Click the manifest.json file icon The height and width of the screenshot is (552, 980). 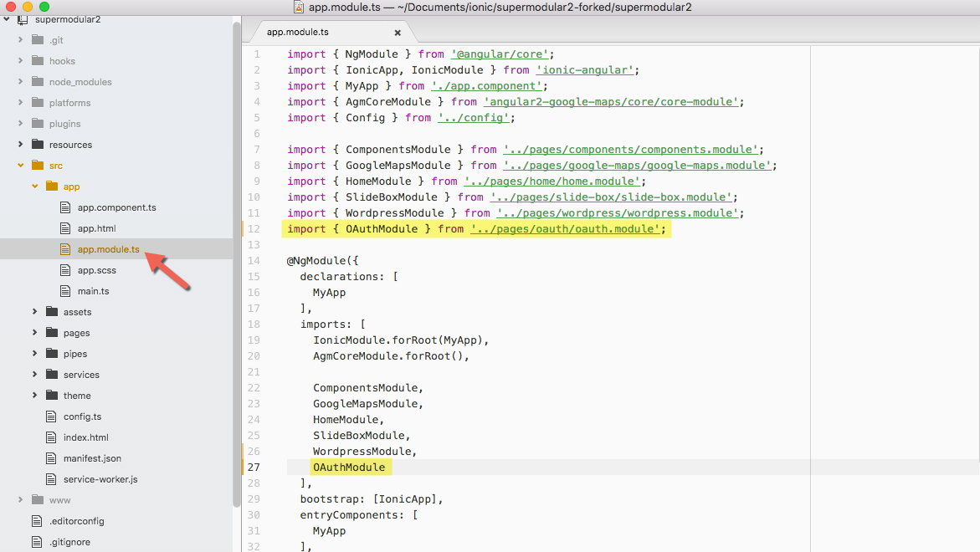point(51,458)
